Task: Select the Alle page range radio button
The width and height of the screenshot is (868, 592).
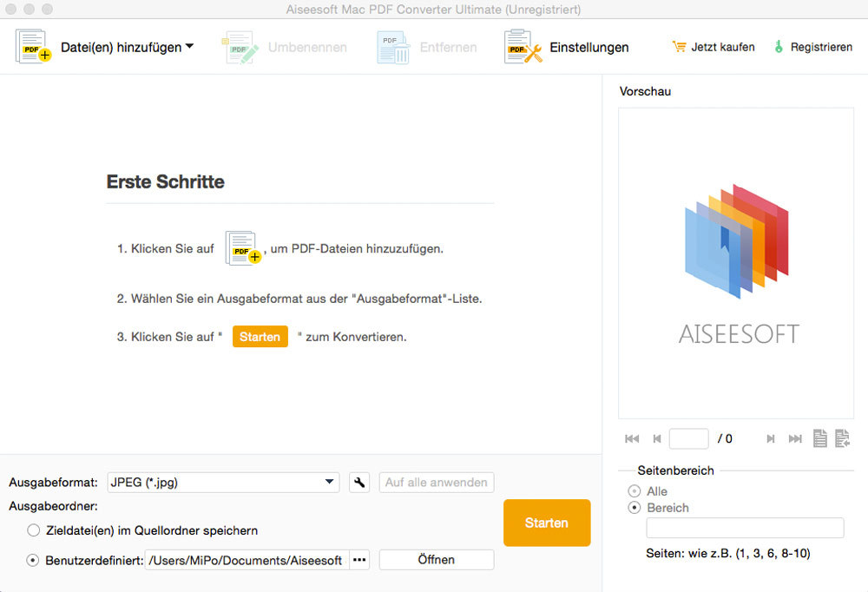Action: pos(635,491)
